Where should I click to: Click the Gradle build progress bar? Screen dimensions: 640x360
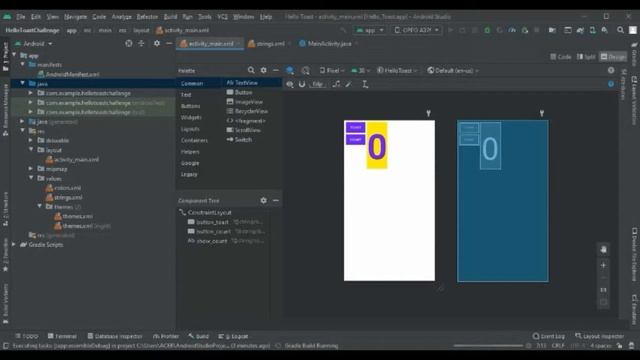tap(488, 346)
